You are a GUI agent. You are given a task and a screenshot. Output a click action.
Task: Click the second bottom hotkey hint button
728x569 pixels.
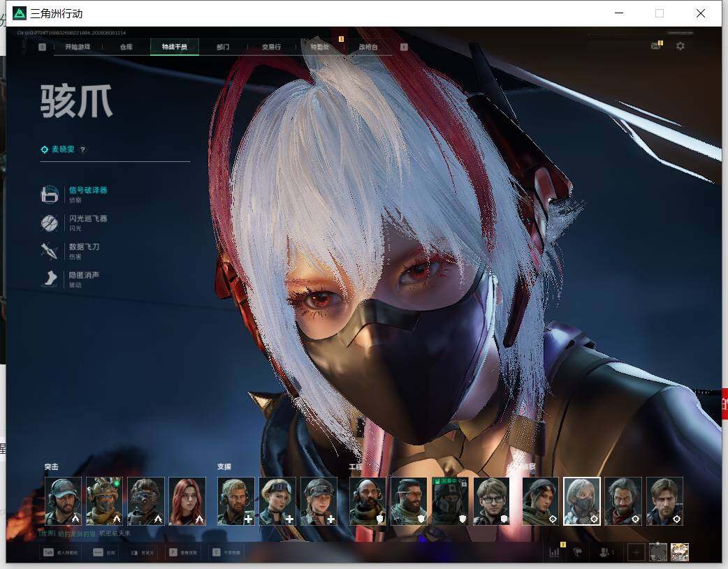(104, 552)
